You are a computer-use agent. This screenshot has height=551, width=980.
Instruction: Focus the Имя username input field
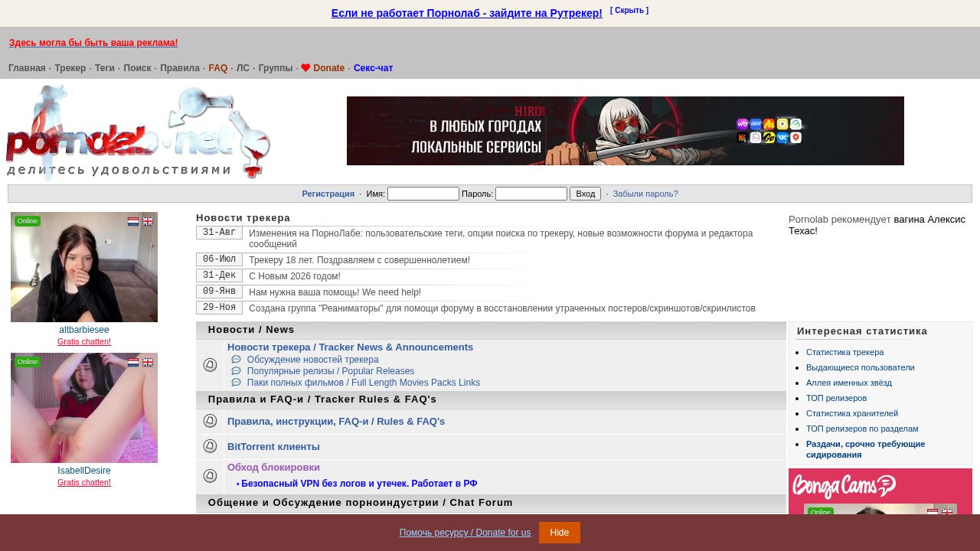point(423,194)
